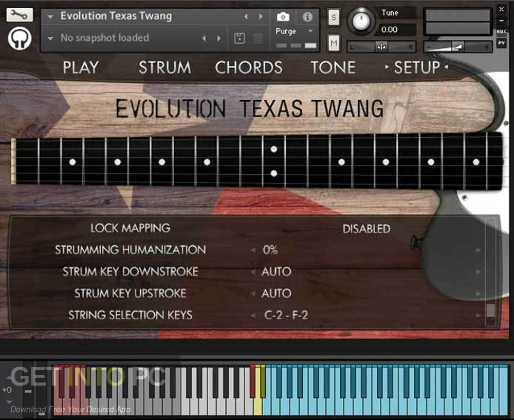Viewport: 514px width, 420px height.
Task: Close the instrument with the X button
Action: coord(501,9)
